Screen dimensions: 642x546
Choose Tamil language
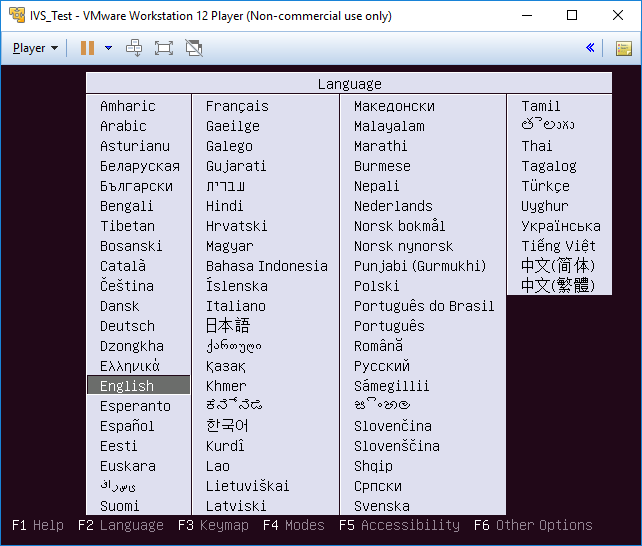coord(540,106)
